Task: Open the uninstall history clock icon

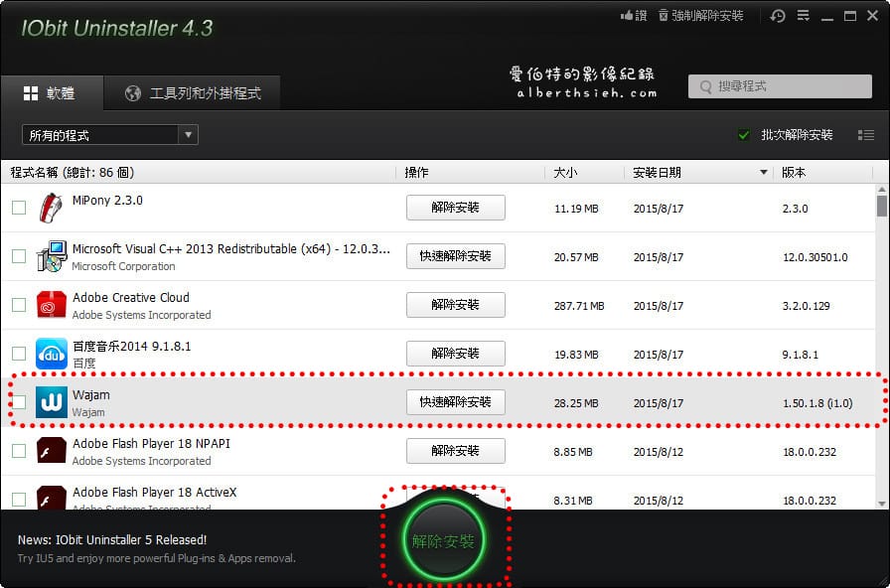Action: (x=778, y=16)
